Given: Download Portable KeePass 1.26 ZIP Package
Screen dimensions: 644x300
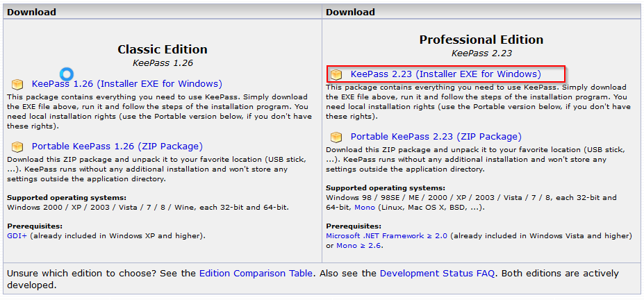Looking at the screenshot, I should click(117, 147).
